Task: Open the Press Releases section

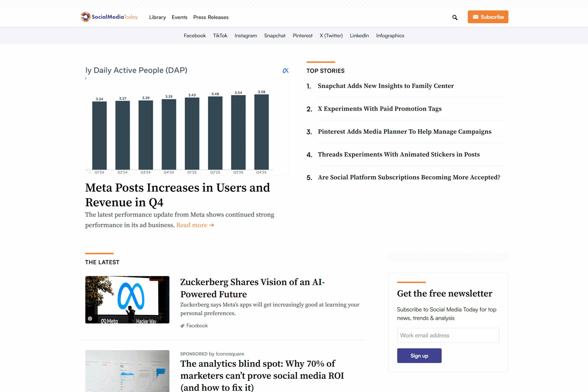Action: point(210,17)
